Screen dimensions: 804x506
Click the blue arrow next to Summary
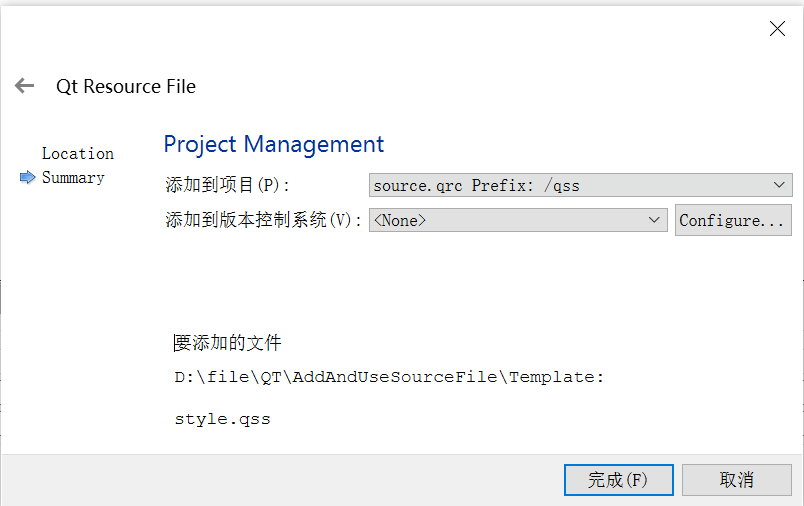(27, 178)
